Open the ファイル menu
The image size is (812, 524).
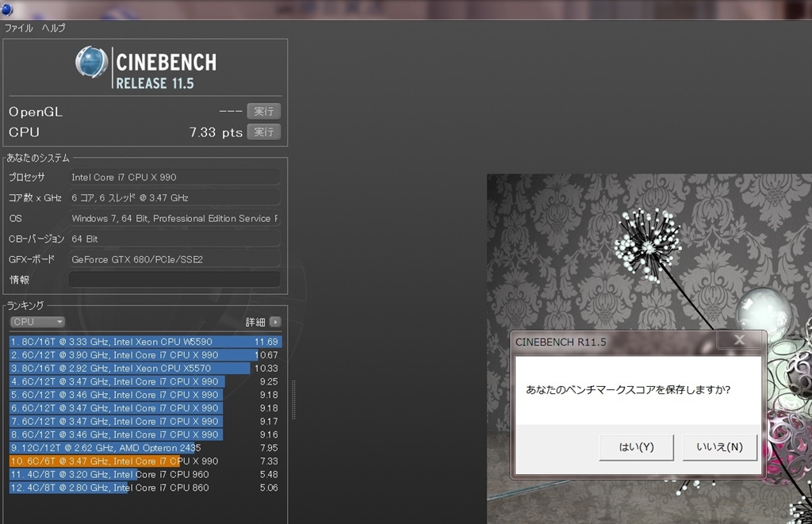pyautogui.click(x=19, y=28)
